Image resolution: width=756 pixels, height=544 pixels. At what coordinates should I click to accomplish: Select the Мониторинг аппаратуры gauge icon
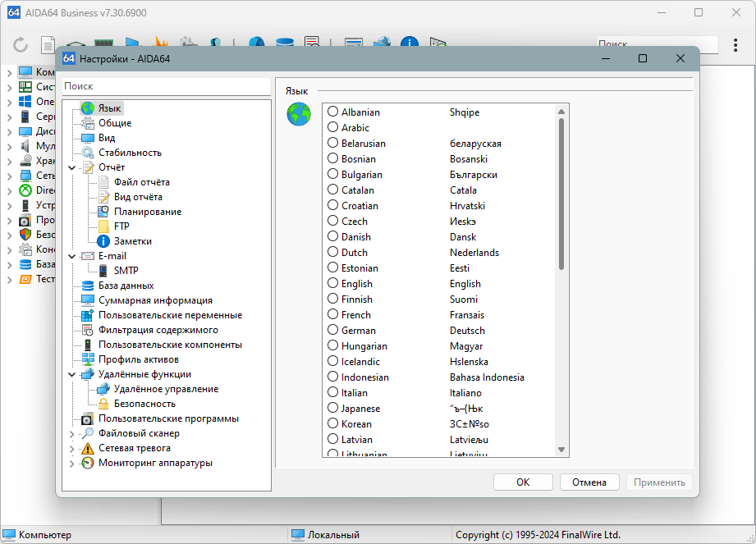[x=87, y=463]
